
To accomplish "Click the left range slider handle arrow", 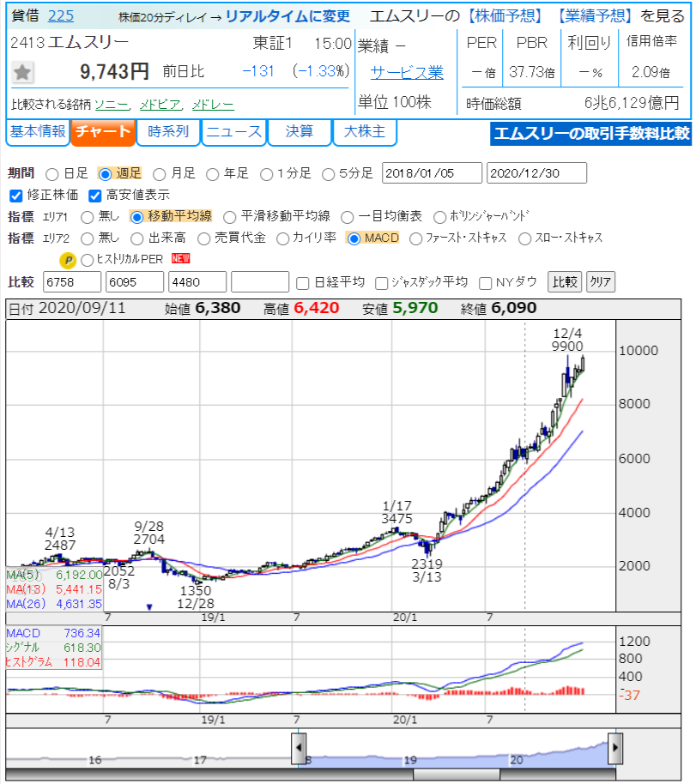I will (299, 748).
